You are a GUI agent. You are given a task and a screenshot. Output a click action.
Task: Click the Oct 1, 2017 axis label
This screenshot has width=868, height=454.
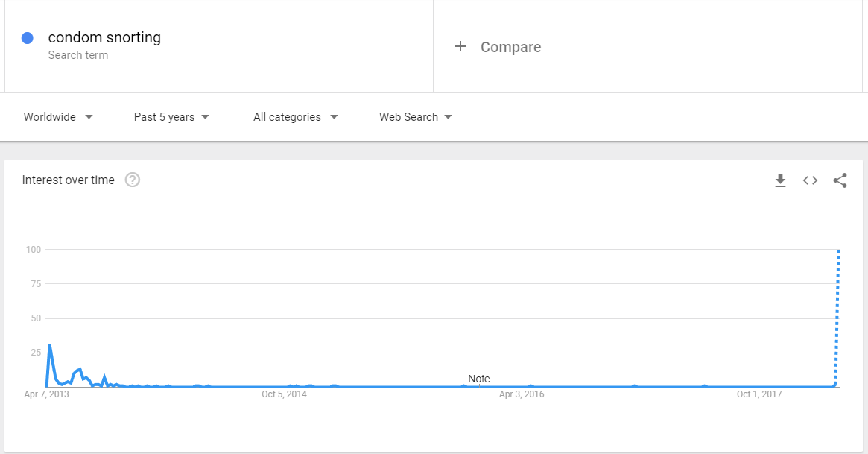click(x=759, y=394)
